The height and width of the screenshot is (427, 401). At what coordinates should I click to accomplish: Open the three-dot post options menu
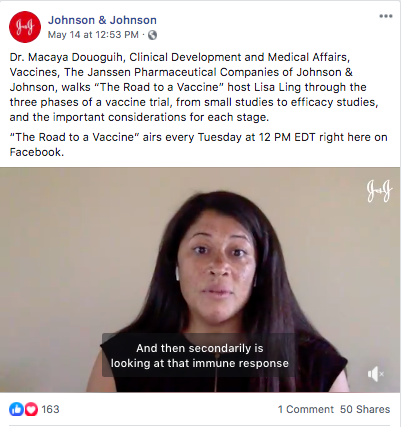(x=386, y=16)
